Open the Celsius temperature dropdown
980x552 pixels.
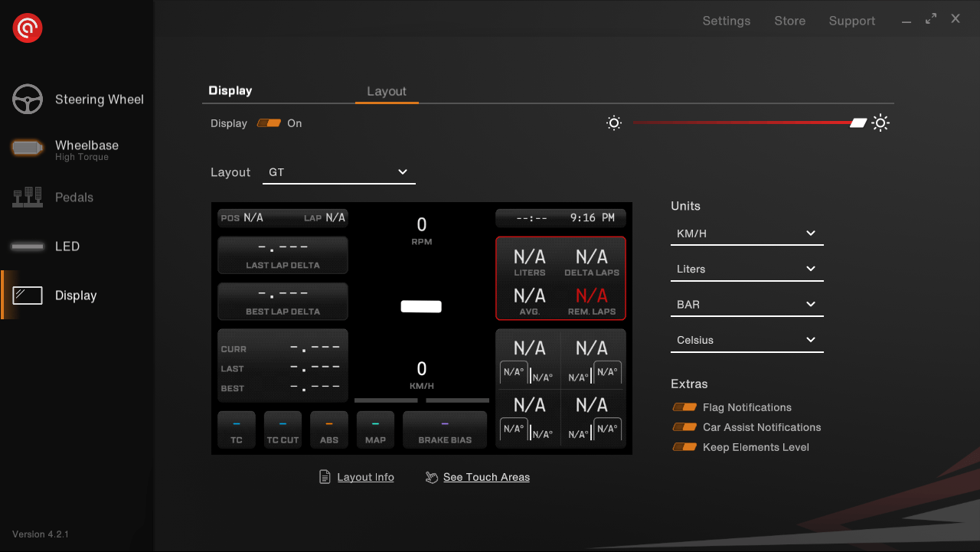746,340
